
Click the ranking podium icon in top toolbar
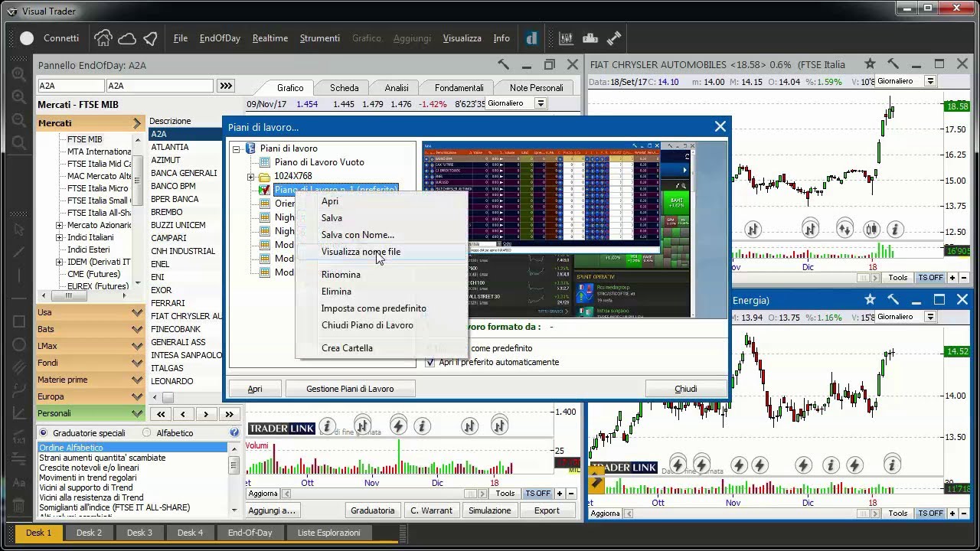[590, 38]
